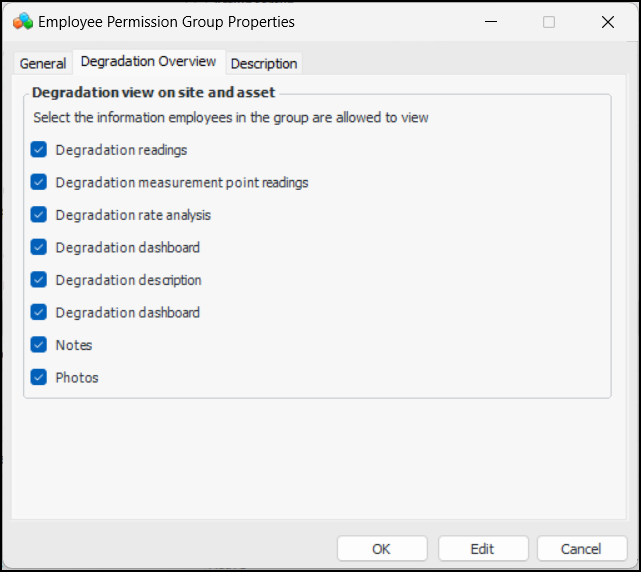Disable the Notes checkbox

point(39,345)
